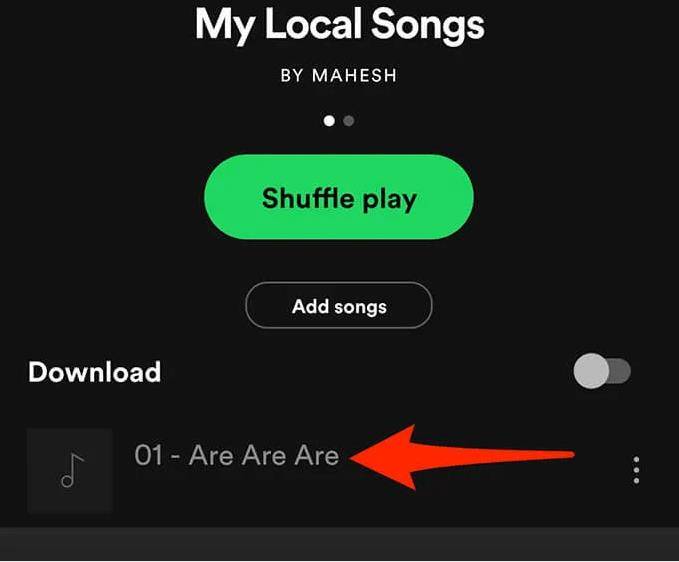
Task: Click the Add songs button
Action: [x=339, y=306]
